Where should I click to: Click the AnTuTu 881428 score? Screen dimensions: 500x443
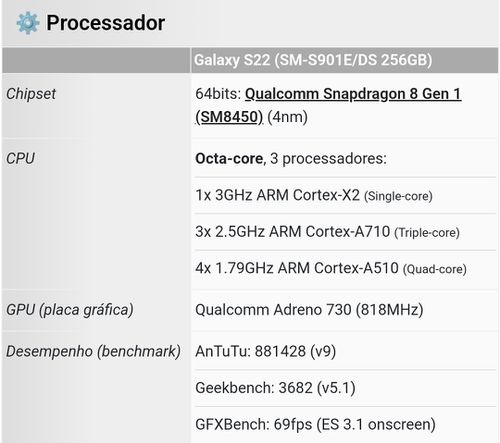[266, 351]
